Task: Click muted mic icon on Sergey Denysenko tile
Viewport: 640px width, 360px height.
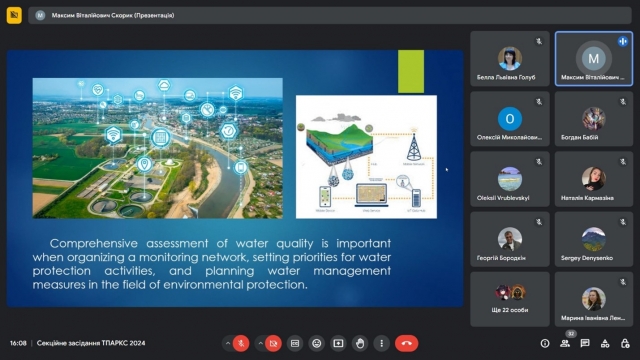Action: coord(623,222)
